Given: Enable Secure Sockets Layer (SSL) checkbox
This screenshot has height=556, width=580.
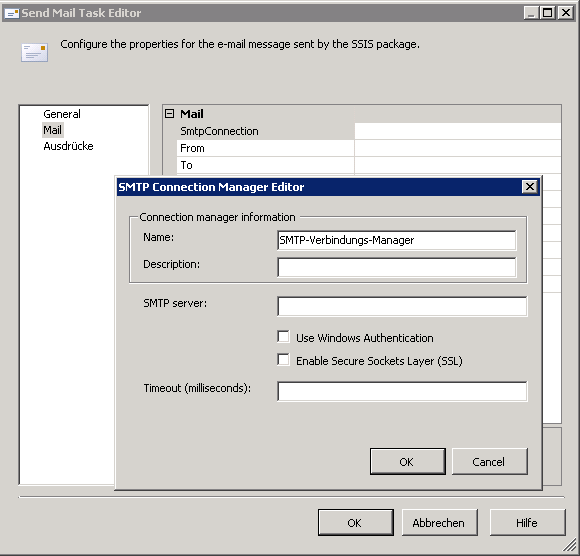Looking at the screenshot, I should pyautogui.click(x=283, y=360).
